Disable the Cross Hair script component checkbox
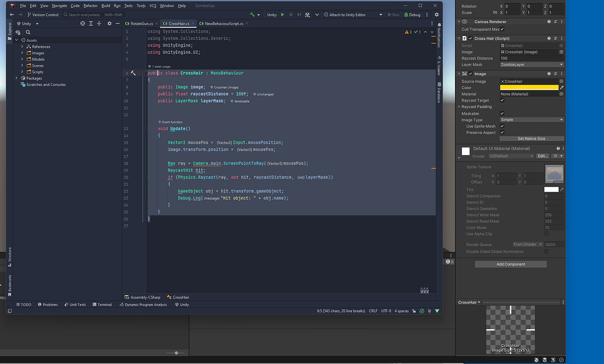The height and width of the screenshot is (364, 604). (x=470, y=38)
